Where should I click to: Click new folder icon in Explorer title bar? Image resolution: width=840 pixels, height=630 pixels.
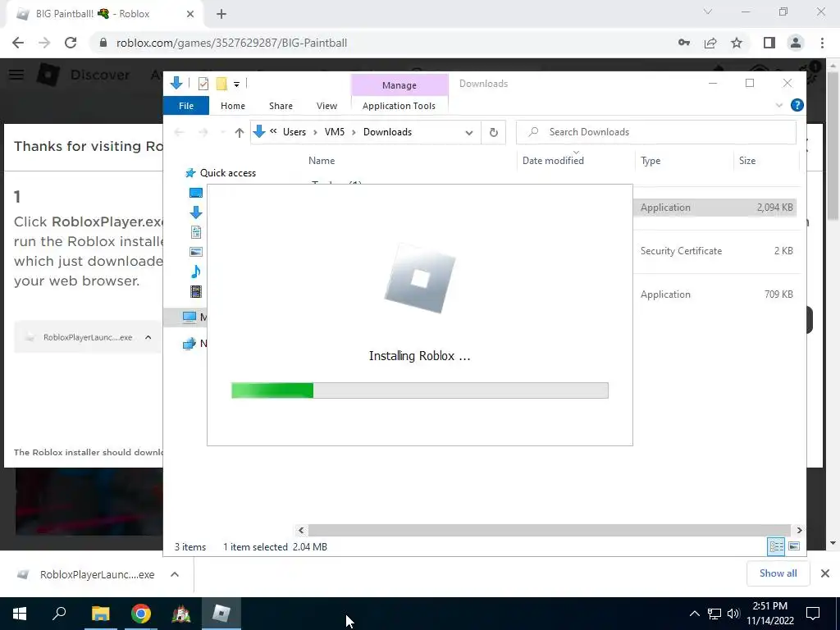221,84
